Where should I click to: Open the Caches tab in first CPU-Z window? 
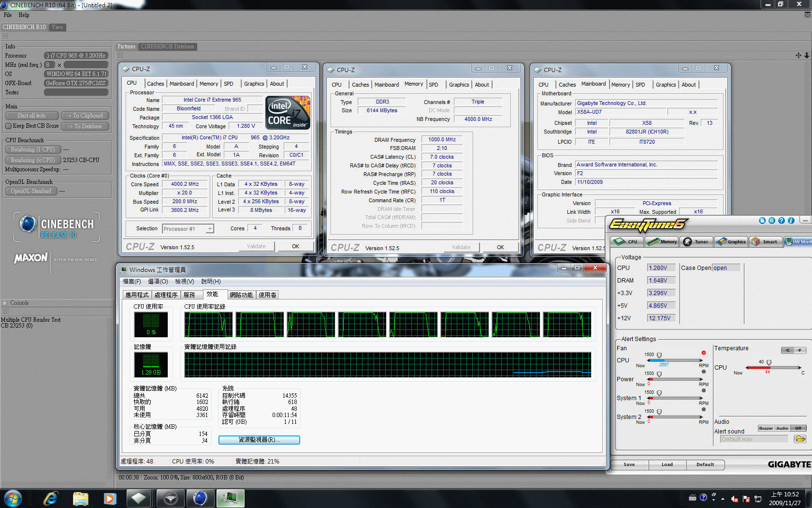(x=156, y=84)
